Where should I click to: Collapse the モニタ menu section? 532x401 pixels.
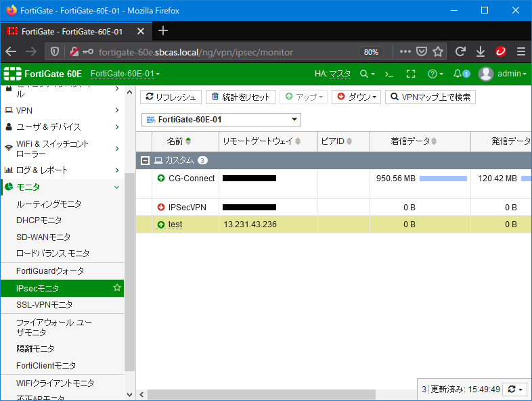coord(62,187)
